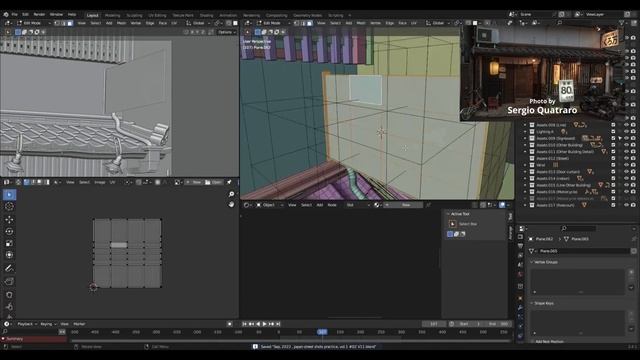Click New material button in node editor
Viewport: 640px width, 360px height.
[403, 205]
